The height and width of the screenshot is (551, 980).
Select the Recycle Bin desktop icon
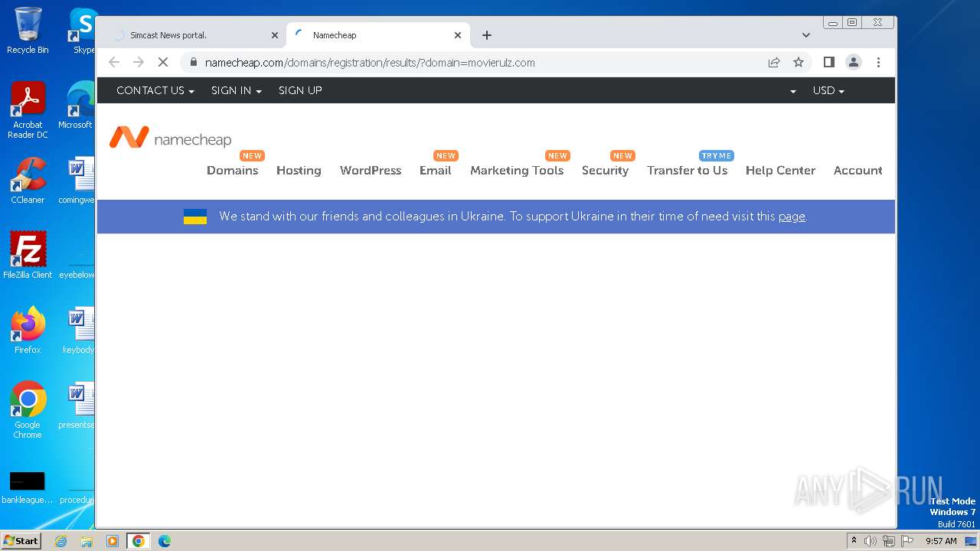[x=28, y=31]
